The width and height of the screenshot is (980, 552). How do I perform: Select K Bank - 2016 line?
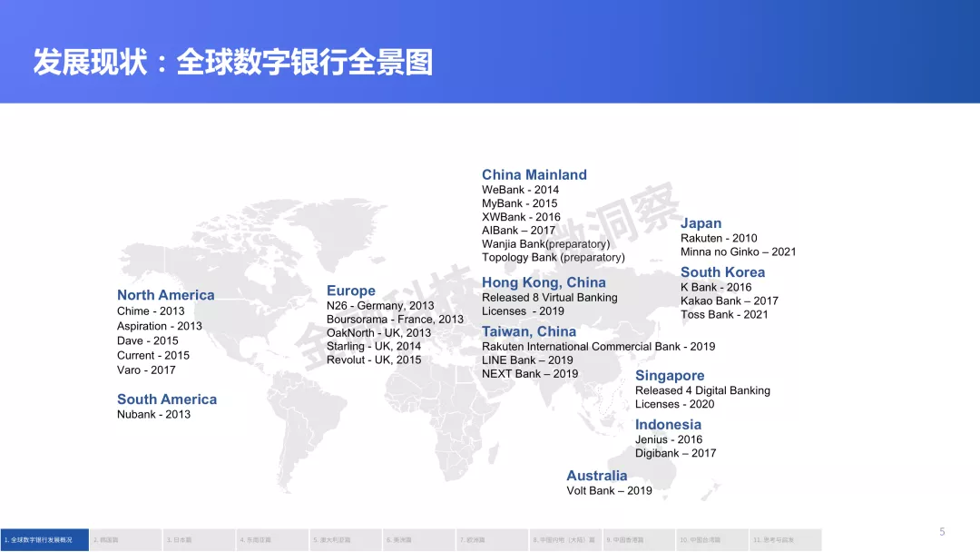716,288
